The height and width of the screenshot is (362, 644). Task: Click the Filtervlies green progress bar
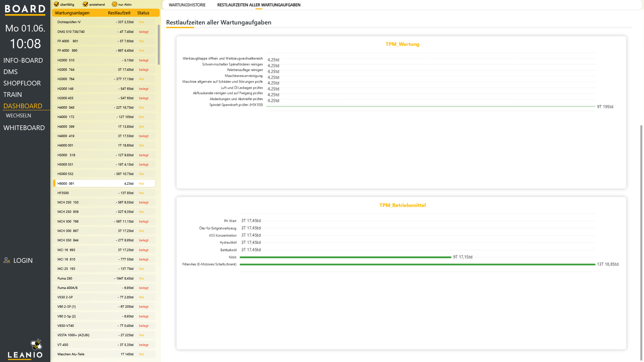click(x=418, y=264)
